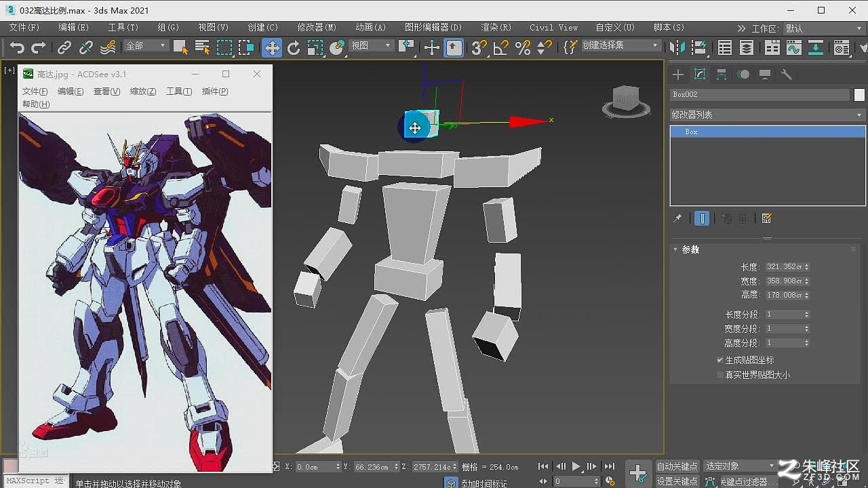The width and height of the screenshot is (868, 488).
Task: Open the 渲染(R) menu
Action: [x=496, y=28]
